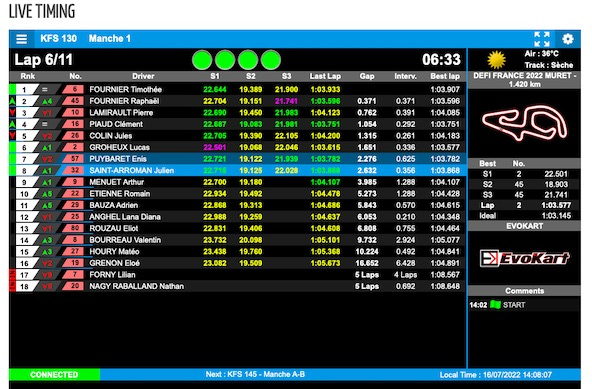Select driver SAINT-ARROMAN Julien row
Image resolution: width=592 pixels, height=389 pixels.
(x=238, y=170)
